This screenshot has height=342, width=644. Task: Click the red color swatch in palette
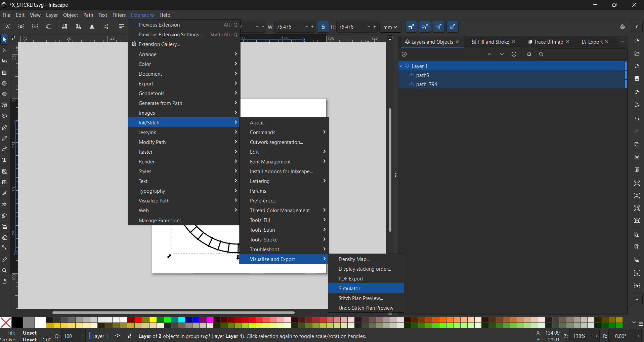click(138, 320)
